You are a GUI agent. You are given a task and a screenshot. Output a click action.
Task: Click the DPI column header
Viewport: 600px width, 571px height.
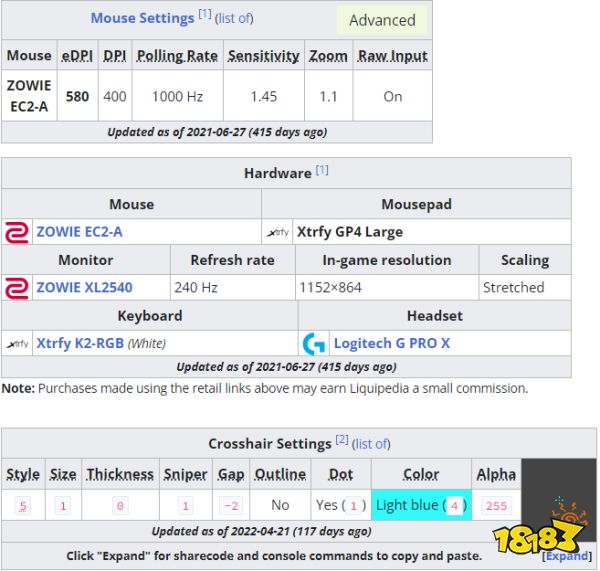tap(115, 56)
